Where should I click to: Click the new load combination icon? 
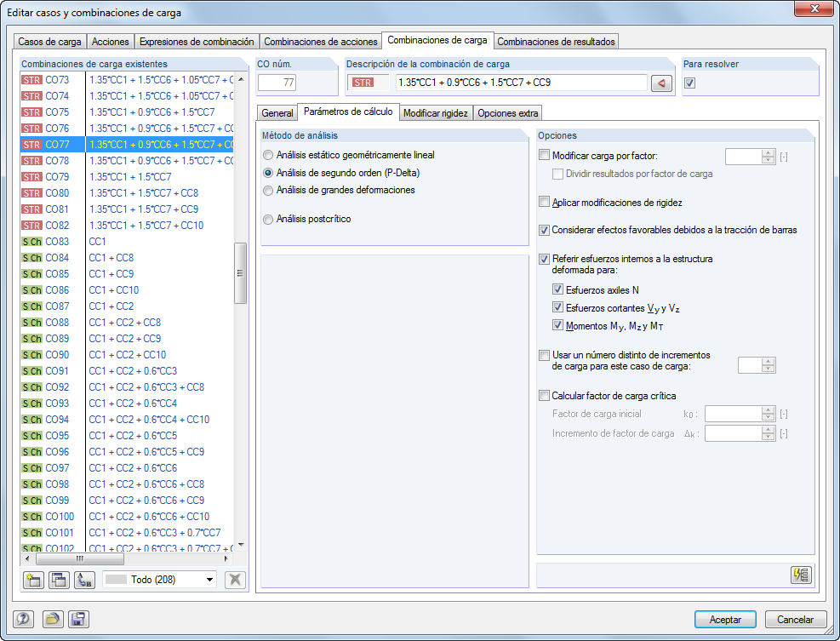click(33, 580)
